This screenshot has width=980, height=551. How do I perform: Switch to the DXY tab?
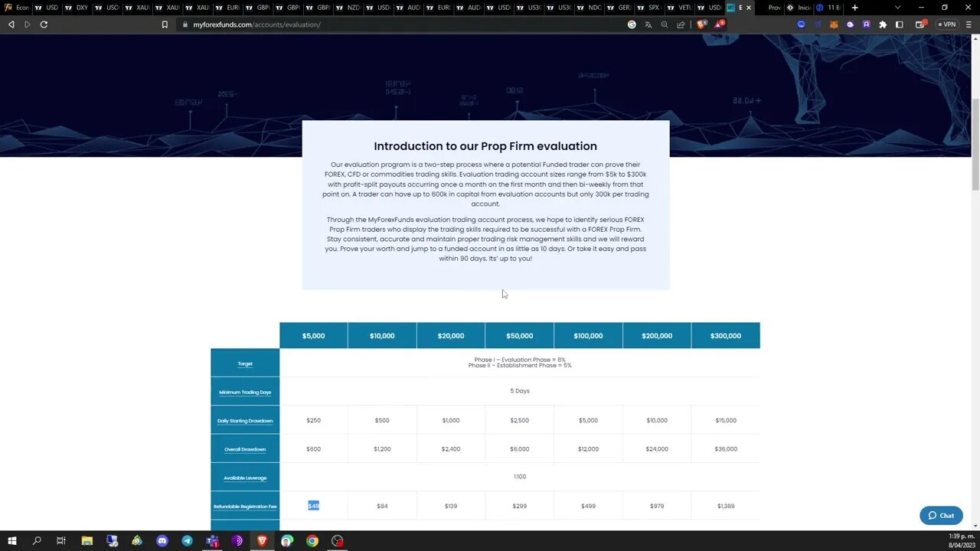click(x=77, y=8)
